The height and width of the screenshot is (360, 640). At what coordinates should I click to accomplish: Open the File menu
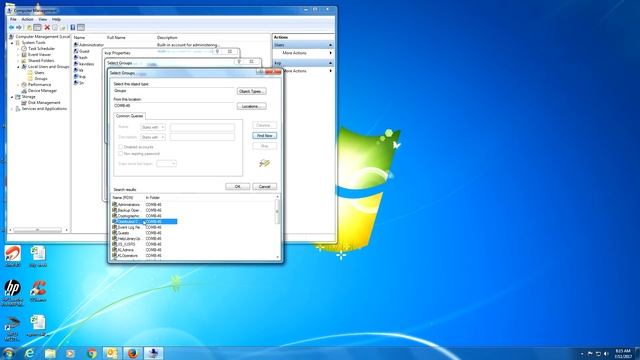pyautogui.click(x=13, y=19)
